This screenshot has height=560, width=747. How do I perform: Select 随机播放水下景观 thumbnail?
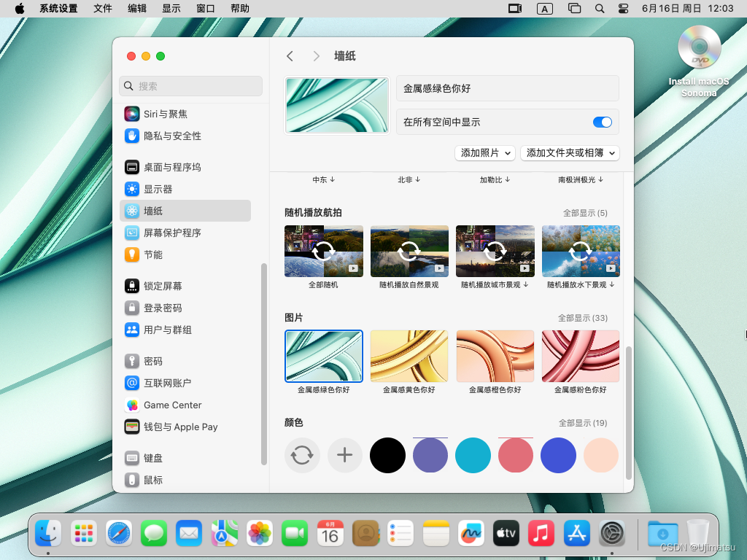[x=581, y=251]
